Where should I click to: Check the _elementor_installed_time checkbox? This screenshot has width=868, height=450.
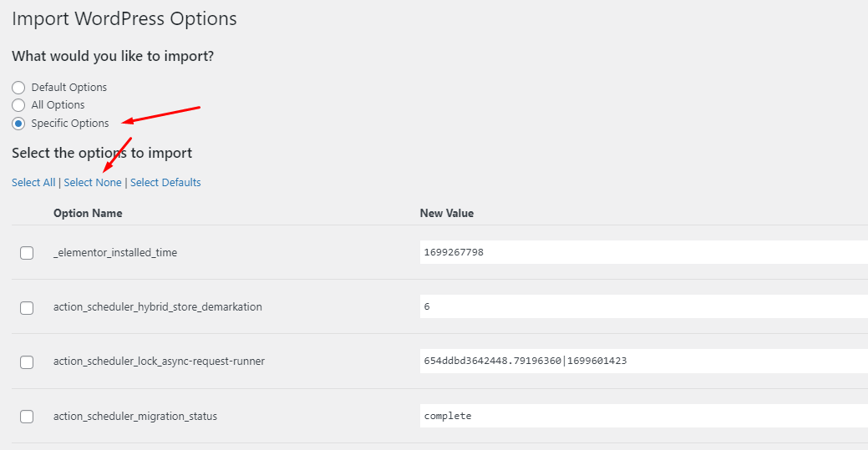pos(27,253)
